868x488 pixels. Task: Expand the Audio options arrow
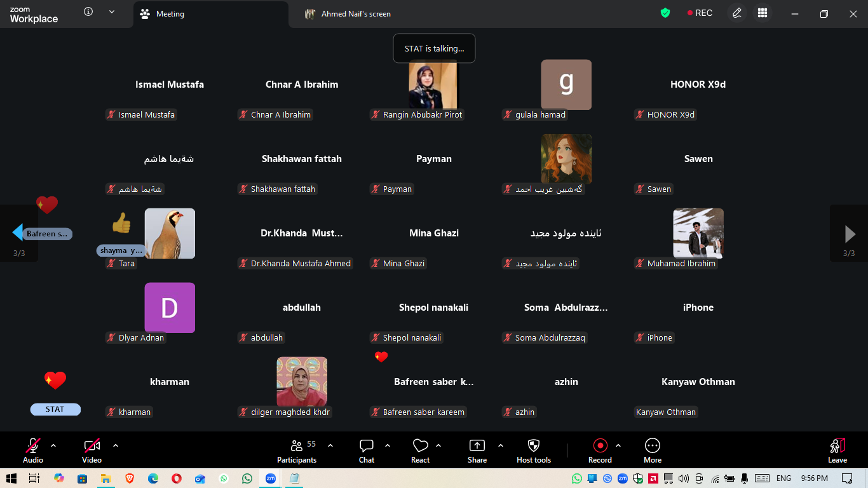click(x=53, y=445)
